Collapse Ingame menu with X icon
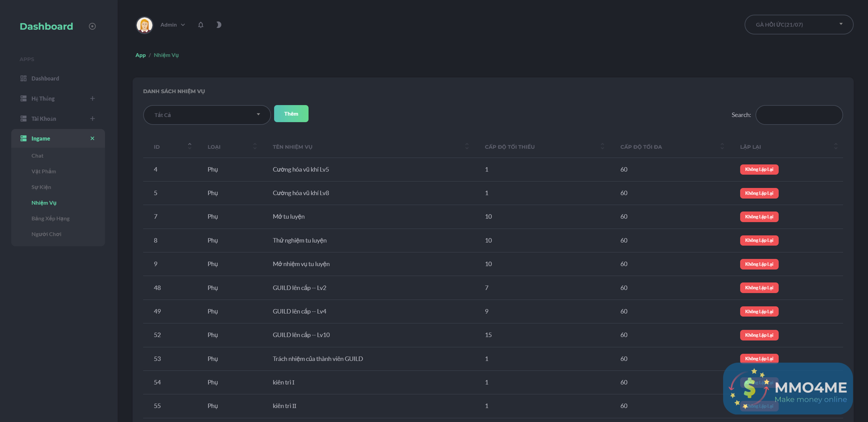Image resolution: width=868 pixels, height=422 pixels. (x=92, y=139)
